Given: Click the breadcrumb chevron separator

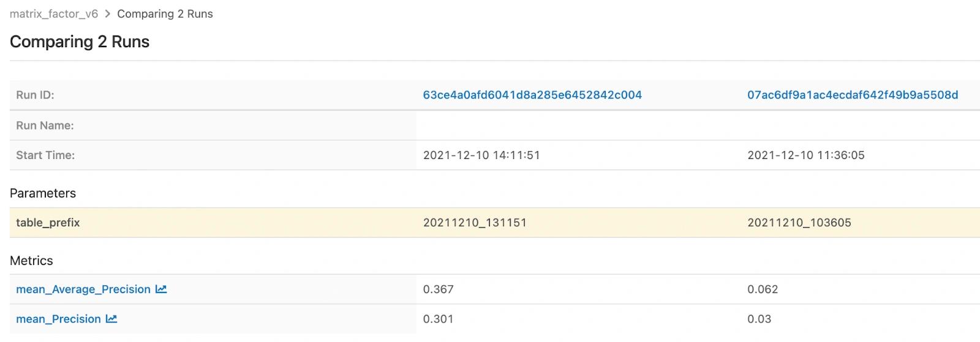Looking at the screenshot, I should click(108, 13).
